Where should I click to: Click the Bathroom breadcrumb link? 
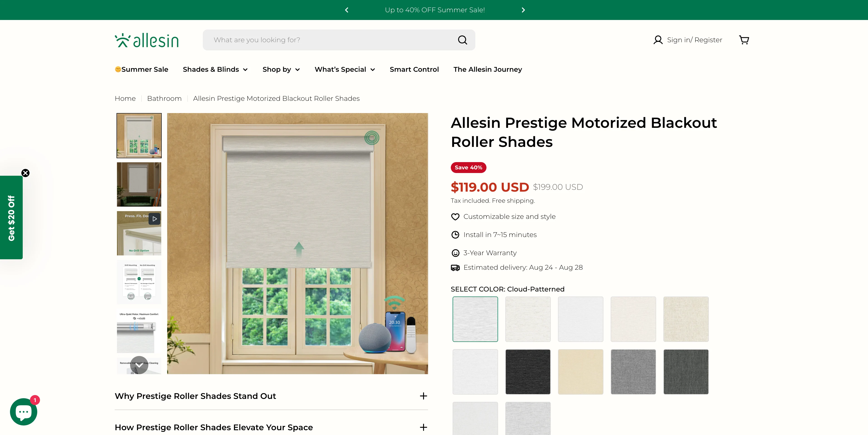164,98
